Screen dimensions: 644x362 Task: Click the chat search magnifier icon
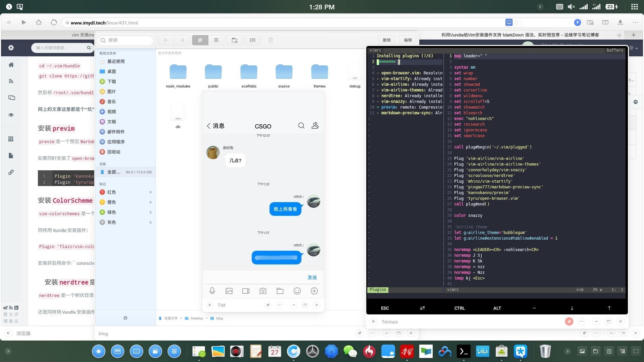pos(301,126)
